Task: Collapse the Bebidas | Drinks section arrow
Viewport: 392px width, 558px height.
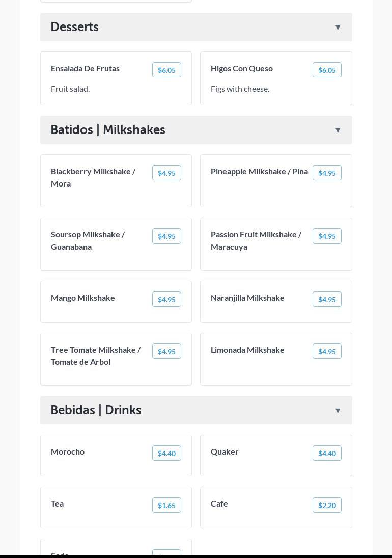Action: pyautogui.click(x=338, y=411)
